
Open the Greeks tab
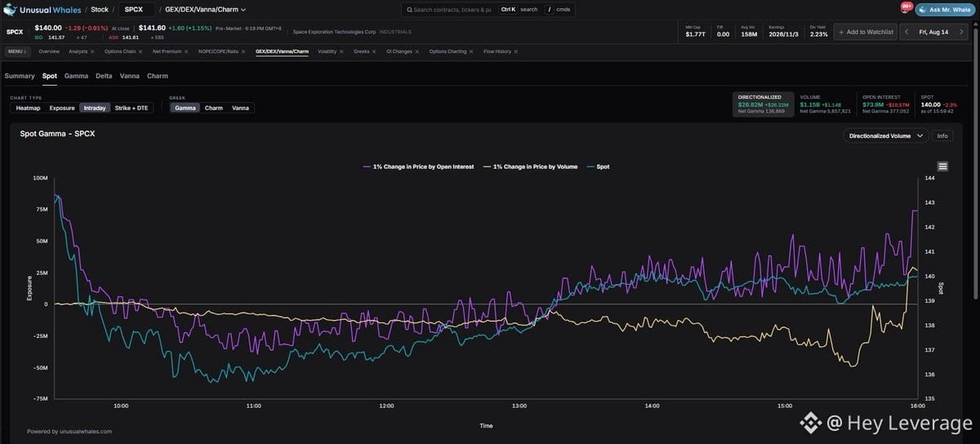(361, 51)
